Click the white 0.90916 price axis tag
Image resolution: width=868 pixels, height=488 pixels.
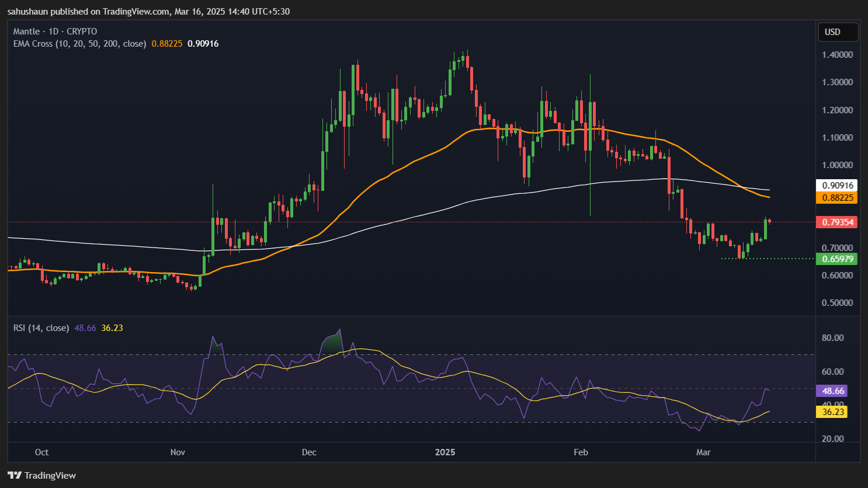point(837,186)
